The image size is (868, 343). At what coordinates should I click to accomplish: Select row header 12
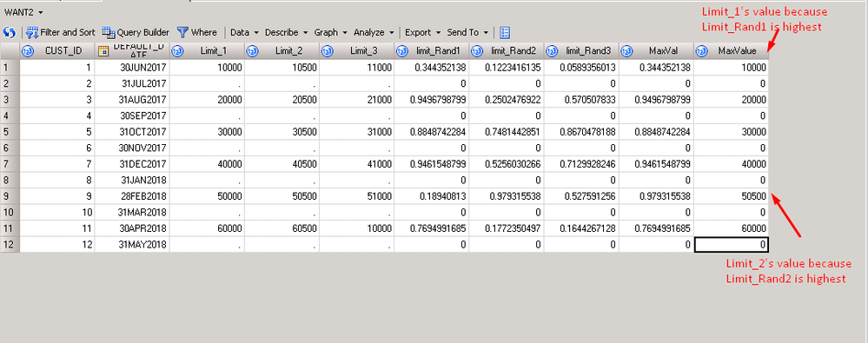[x=10, y=244]
